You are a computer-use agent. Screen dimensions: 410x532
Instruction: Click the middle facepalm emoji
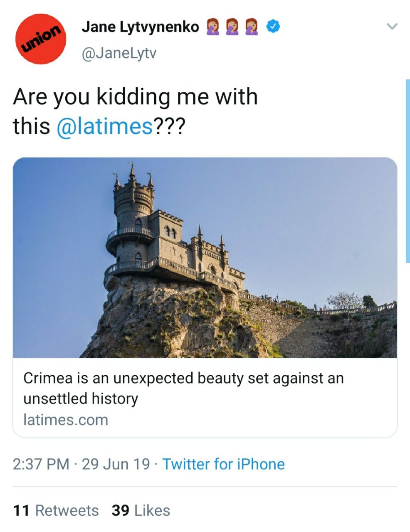(x=232, y=27)
